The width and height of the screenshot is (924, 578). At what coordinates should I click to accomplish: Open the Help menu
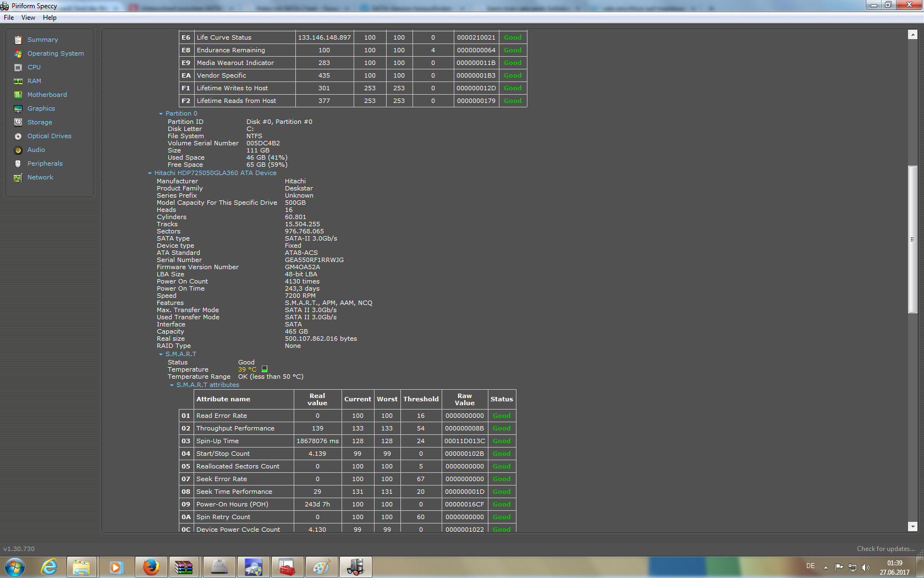[50, 18]
